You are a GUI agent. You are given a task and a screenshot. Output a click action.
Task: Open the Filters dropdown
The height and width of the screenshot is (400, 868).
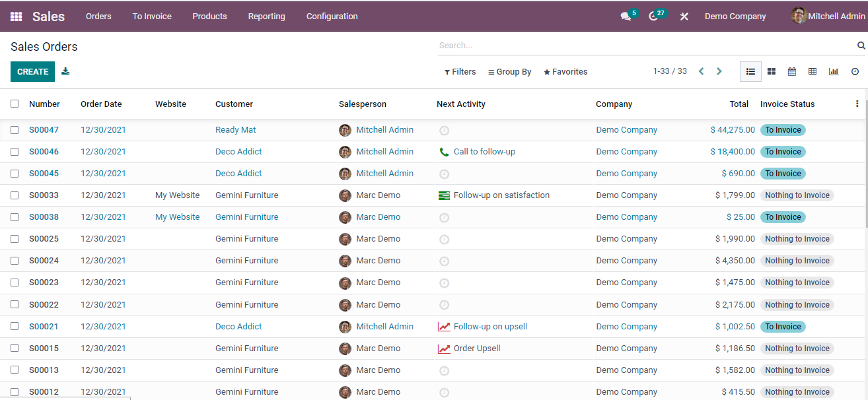(x=460, y=71)
